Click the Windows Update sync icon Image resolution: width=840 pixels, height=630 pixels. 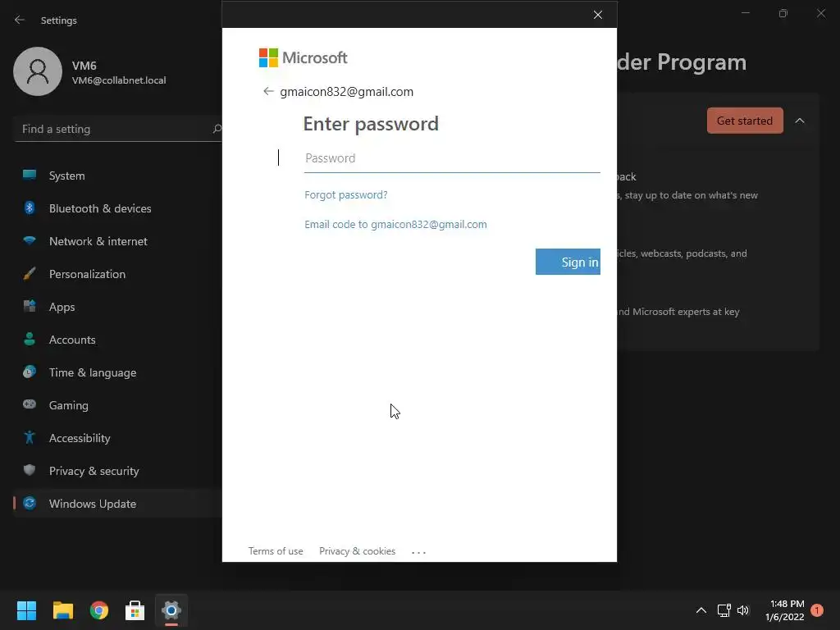tap(30, 503)
